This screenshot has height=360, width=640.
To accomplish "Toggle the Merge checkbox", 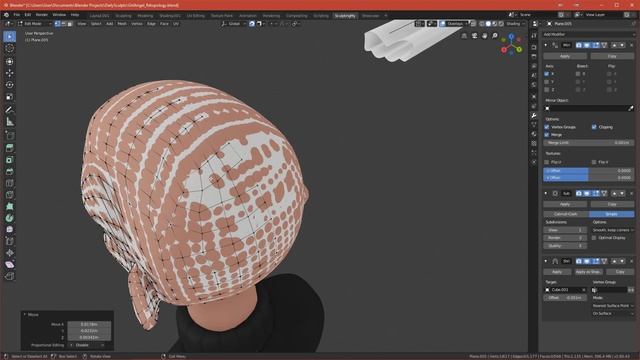I will [x=547, y=134].
